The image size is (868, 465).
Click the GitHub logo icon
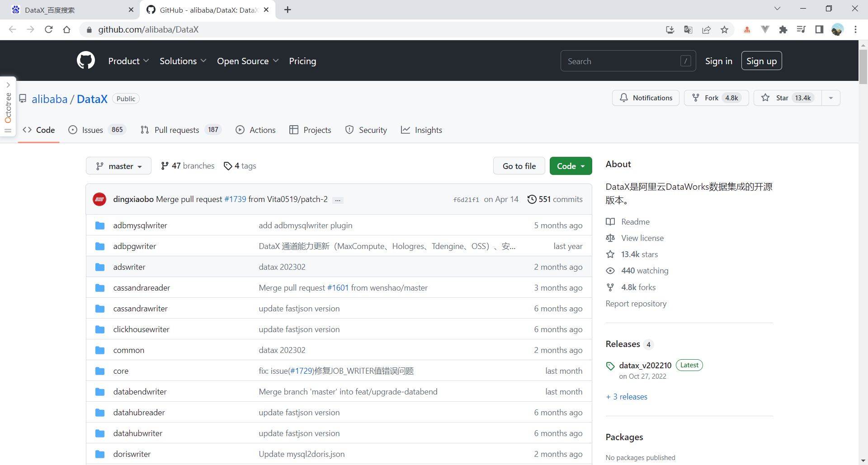pos(86,61)
